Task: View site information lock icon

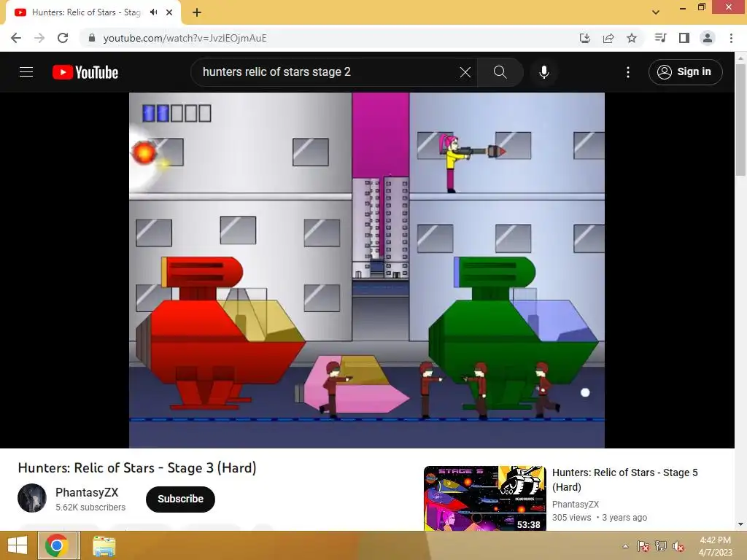Action: (x=92, y=38)
